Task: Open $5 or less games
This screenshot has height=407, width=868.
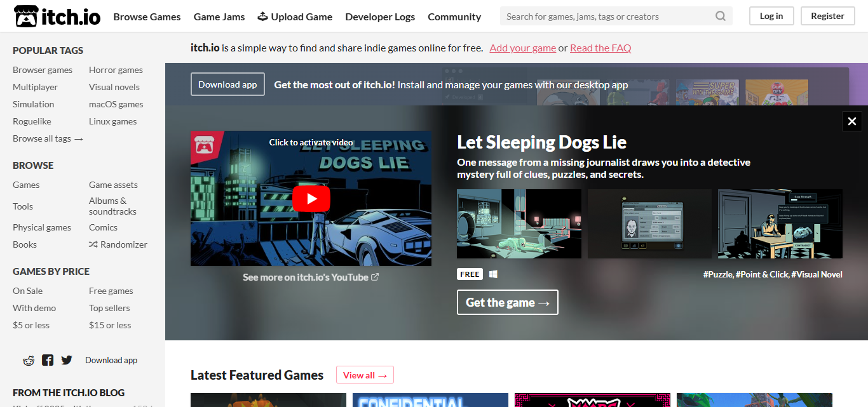Action: click(31, 325)
